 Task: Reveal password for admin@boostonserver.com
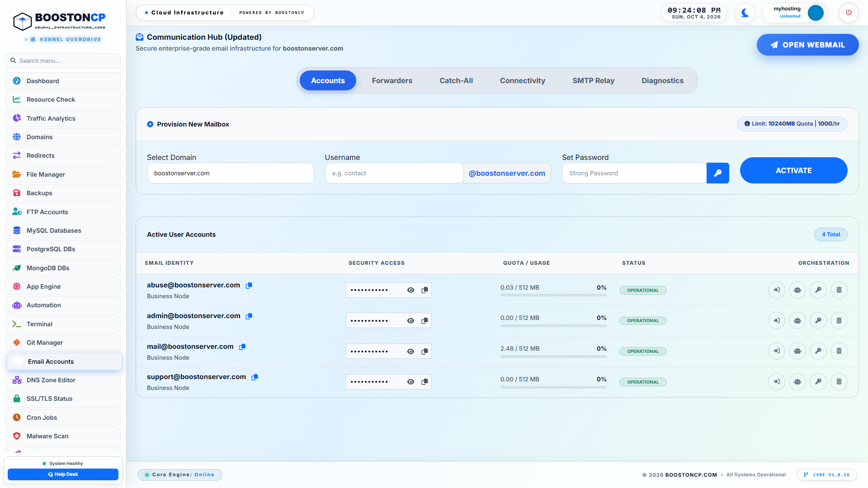pos(410,321)
